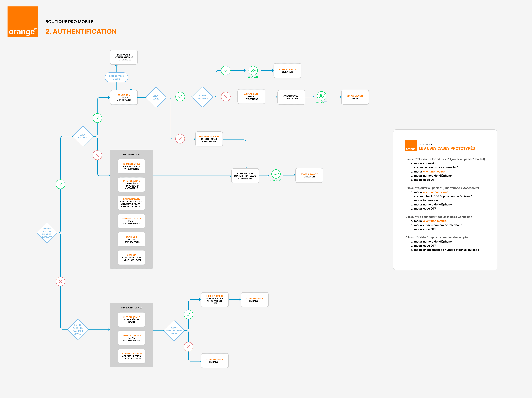Viewport: 532px width, 398px height.
Task: Select the green check above the Besoin d'une Facture Pro diamond
Action: point(188,314)
